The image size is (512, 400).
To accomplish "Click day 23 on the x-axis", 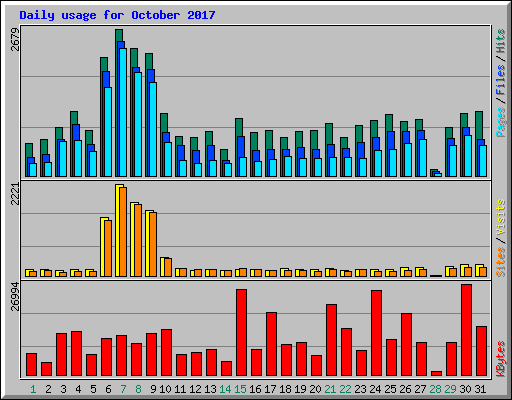I will (x=360, y=389).
